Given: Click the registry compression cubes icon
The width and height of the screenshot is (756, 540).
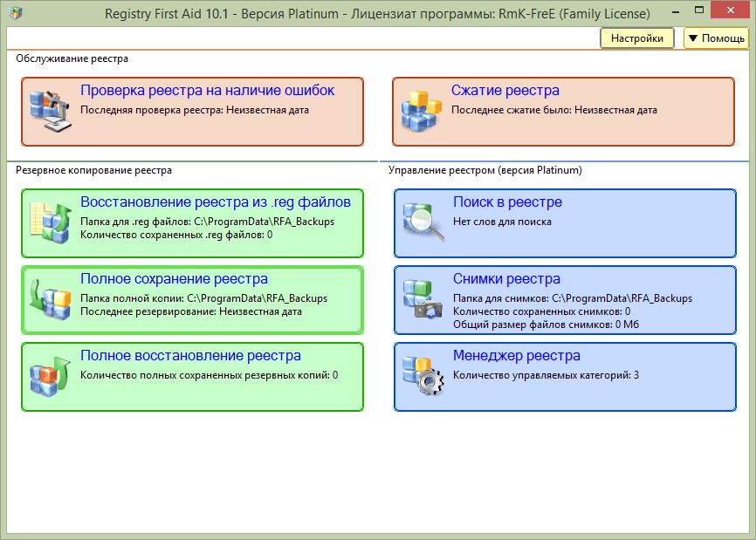Looking at the screenshot, I should click(x=421, y=110).
